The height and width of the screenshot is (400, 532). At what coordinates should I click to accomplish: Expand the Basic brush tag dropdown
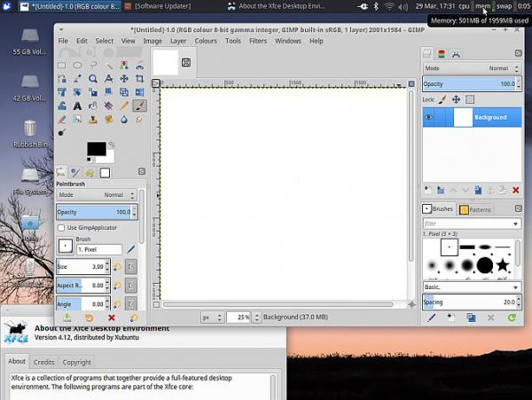(471, 287)
